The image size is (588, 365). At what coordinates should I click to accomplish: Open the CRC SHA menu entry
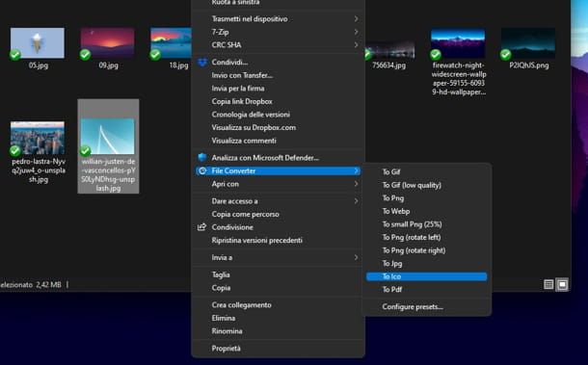pyautogui.click(x=278, y=45)
